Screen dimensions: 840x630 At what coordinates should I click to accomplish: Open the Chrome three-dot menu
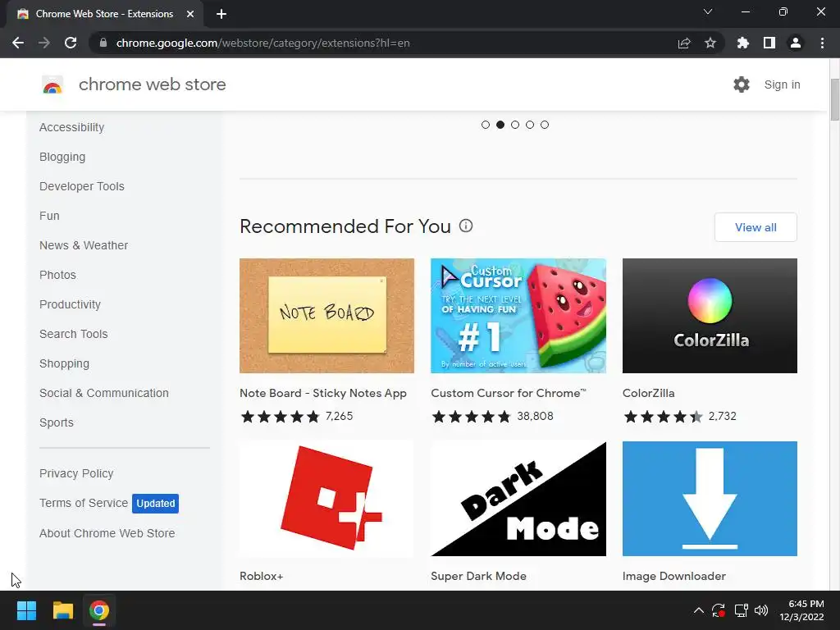pos(822,43)
